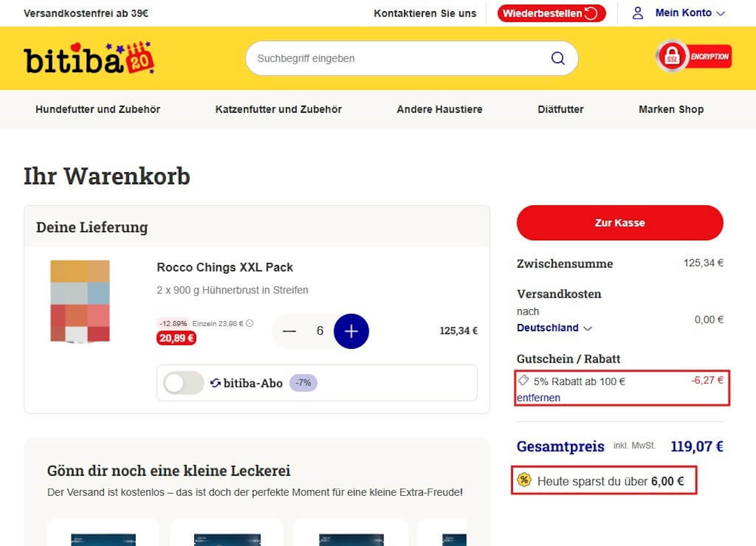Click the search magnifier icon
The height and width of the screenshot is (546, 756).
click(x=558, y=58)
